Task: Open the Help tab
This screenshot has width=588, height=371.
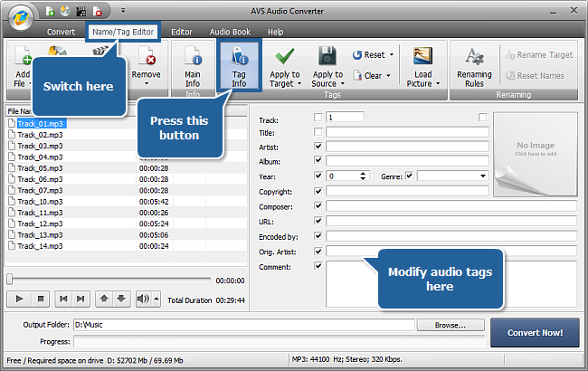Action: (x=275, y=32)
